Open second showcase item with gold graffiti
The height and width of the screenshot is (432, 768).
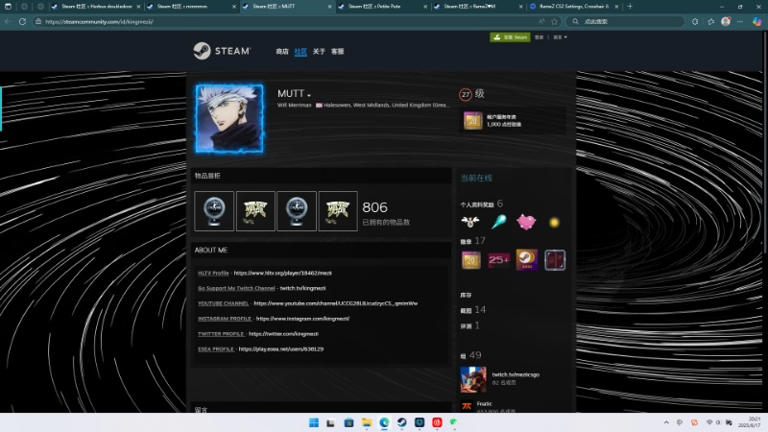[255, 211]
